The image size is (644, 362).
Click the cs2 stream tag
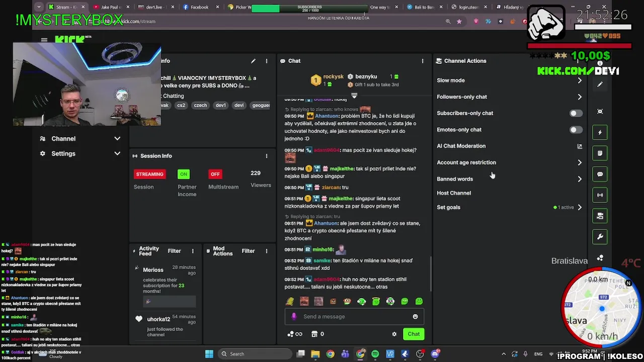pos(181,106)
